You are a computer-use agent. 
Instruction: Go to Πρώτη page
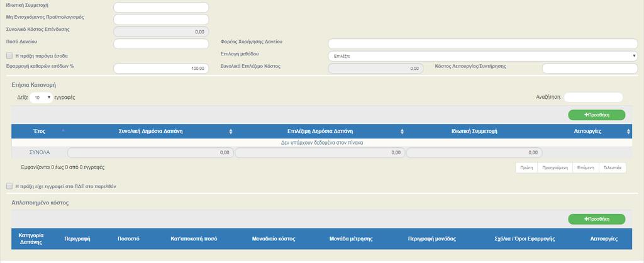pos(526,167)
